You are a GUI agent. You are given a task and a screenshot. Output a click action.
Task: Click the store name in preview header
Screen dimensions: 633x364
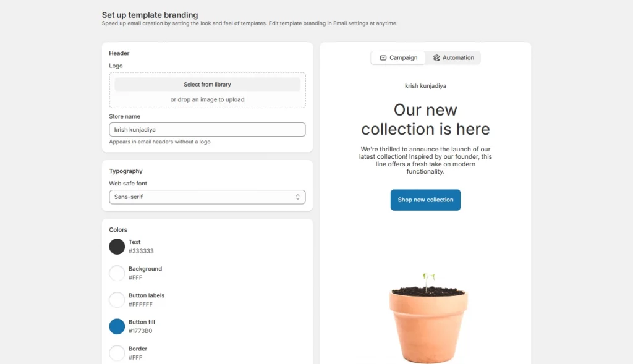(425, 86)
